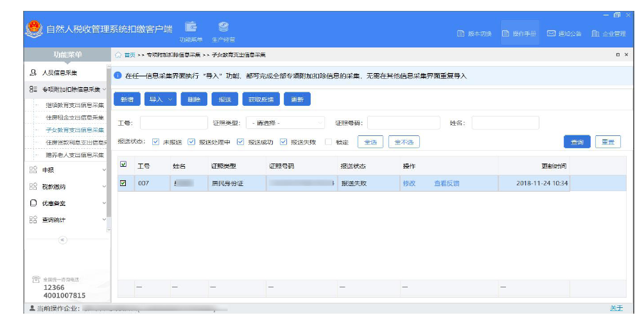Uncheck the row 007 checkbox

click(123, 183)
